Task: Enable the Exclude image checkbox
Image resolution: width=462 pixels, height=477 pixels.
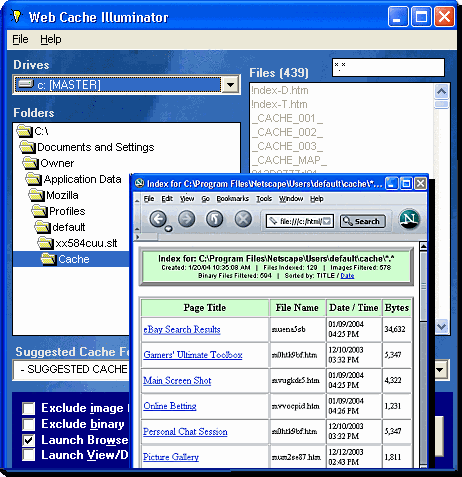Action: pyautogui.click(x=29, y=408)
